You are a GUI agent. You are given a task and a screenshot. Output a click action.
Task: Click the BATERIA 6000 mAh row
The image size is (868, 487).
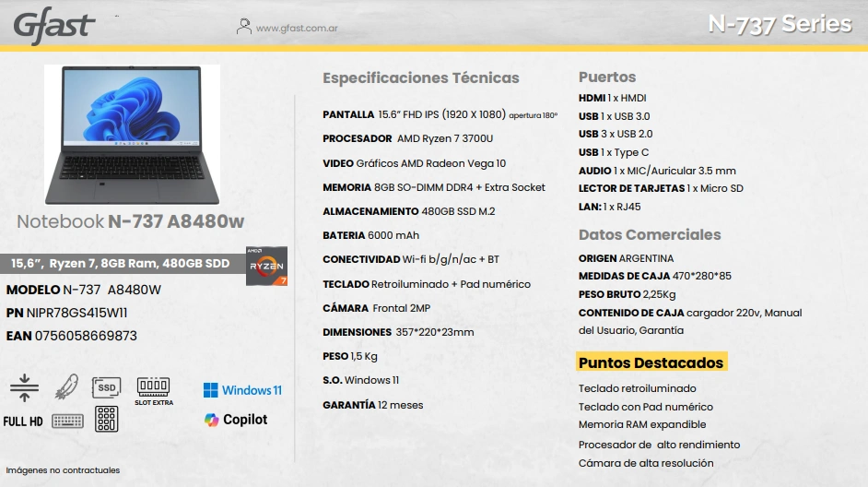(x=371, y=235)
